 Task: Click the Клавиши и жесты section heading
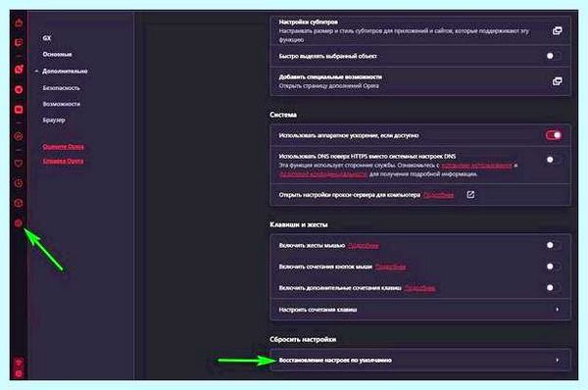(299, 224)
